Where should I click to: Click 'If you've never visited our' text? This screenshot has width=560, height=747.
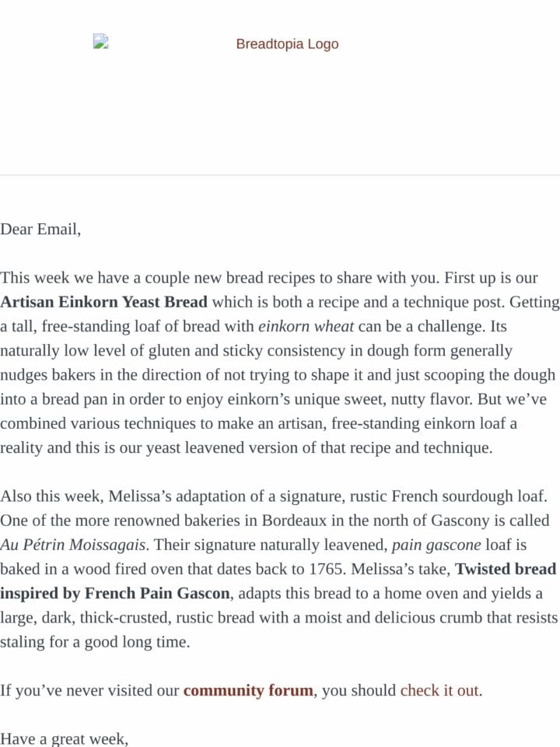pos(89,690)
